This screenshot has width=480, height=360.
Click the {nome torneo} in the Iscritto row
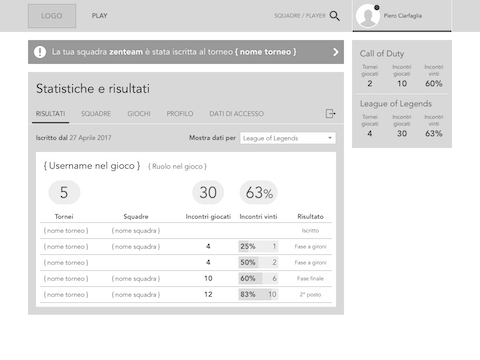click(66, 231)
